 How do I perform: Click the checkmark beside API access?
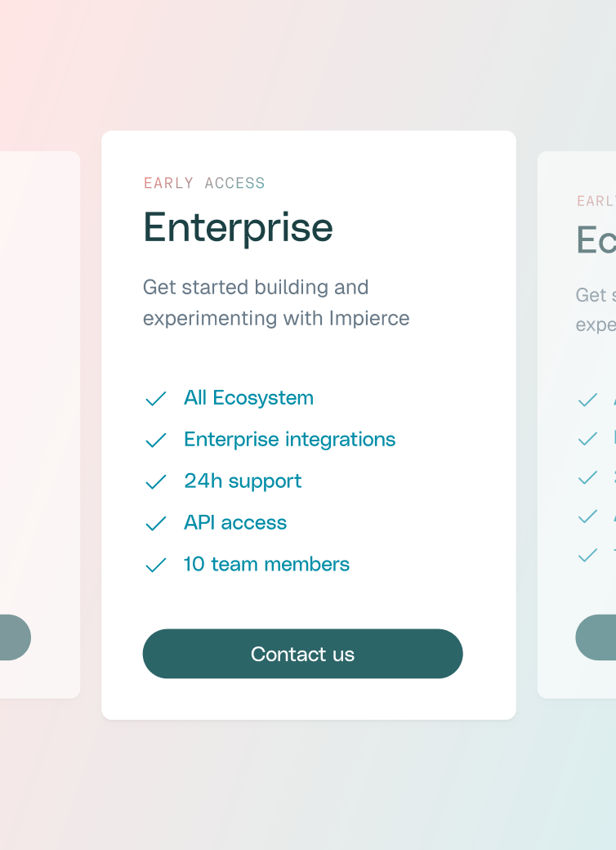[155, 523]
